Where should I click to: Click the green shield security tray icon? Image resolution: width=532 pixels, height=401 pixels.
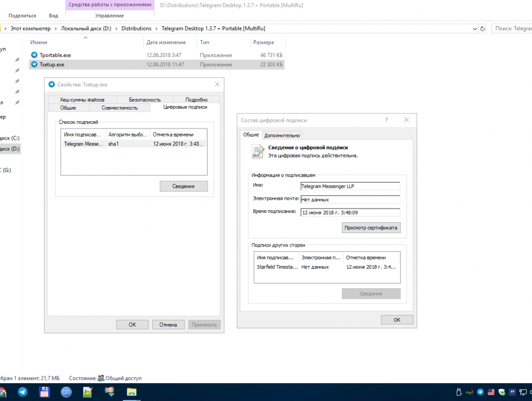coord(502,392)
